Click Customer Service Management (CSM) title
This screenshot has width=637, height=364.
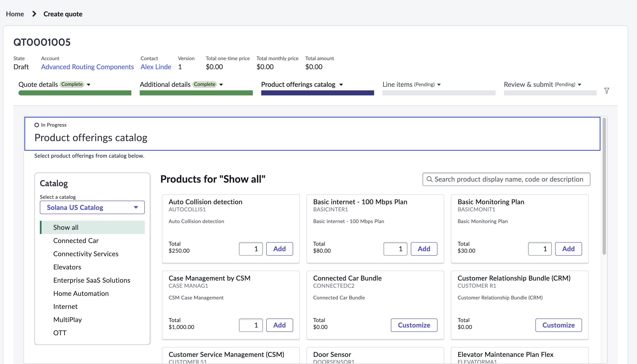[x=226, y=354]
